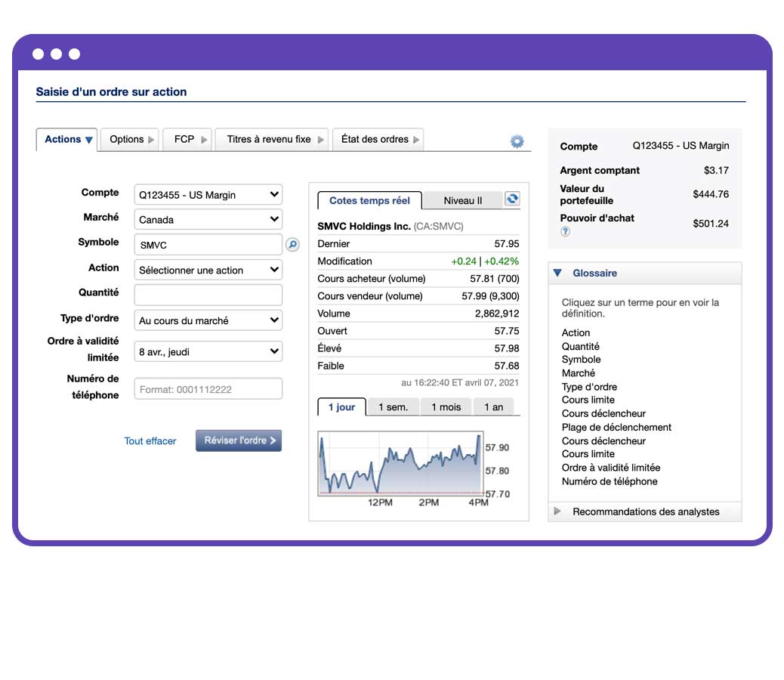The width and height of the screenshot is (784, 680).
Task: Open the État des ordres tab
Action: [x=378, y=139]
